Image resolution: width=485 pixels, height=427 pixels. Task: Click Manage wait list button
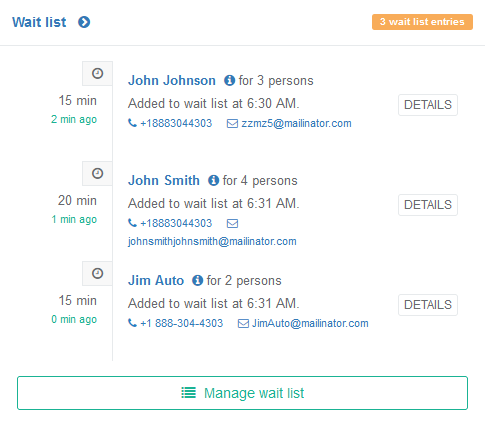pos(242,393)
